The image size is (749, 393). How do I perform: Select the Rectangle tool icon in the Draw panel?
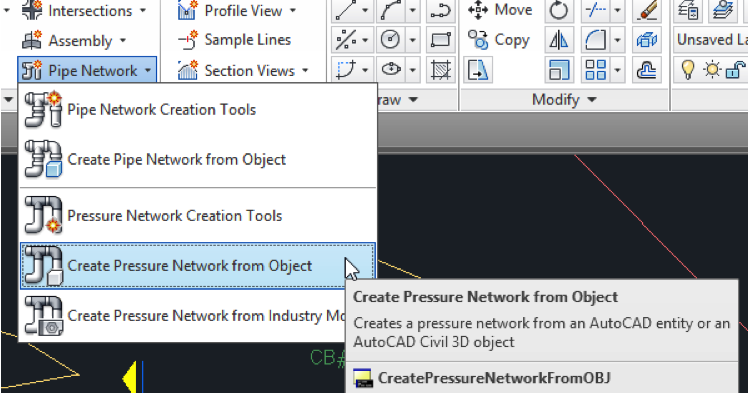pos(440,40)
